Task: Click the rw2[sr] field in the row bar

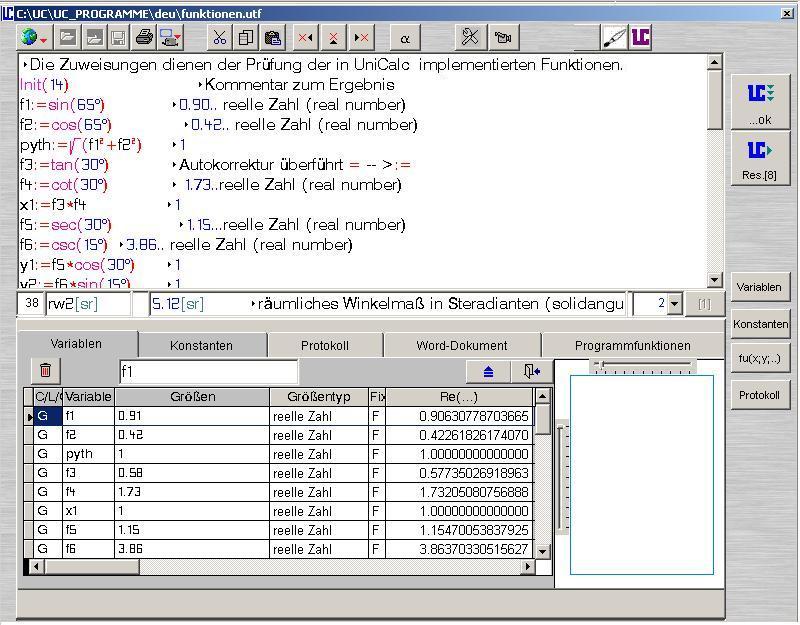Action: click(88, 304)
